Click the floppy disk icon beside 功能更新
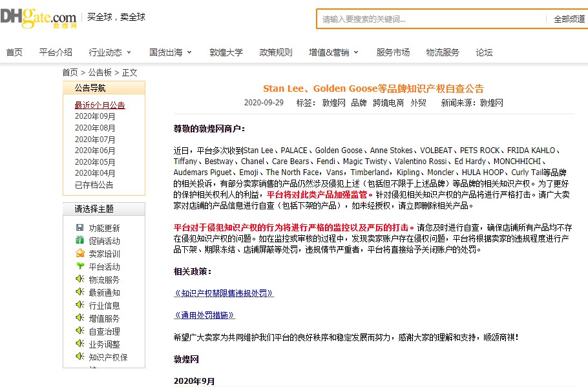 (80, 227)
